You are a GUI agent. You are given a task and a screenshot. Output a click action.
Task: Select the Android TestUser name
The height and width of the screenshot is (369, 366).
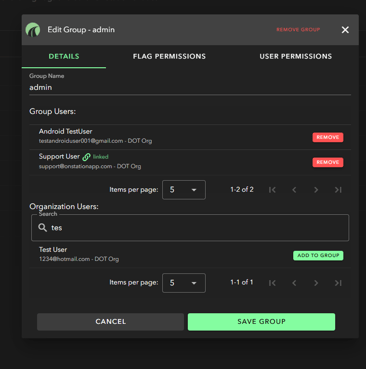[65, 131]
